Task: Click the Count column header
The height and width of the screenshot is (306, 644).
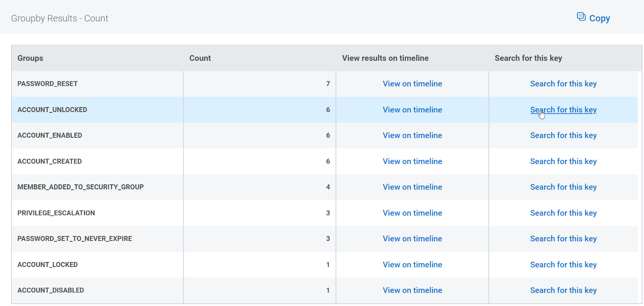Action: (200, 58)
